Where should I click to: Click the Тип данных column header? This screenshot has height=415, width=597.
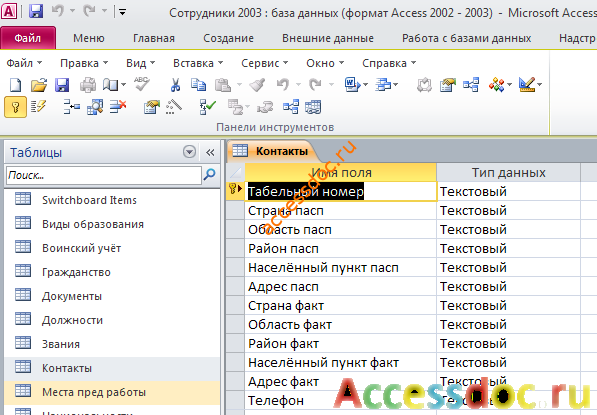(509, 172)
